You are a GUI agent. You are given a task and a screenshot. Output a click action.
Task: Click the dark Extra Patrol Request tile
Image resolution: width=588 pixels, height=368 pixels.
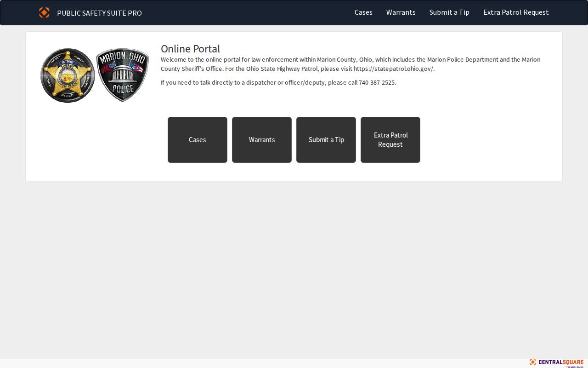point(390,140)
